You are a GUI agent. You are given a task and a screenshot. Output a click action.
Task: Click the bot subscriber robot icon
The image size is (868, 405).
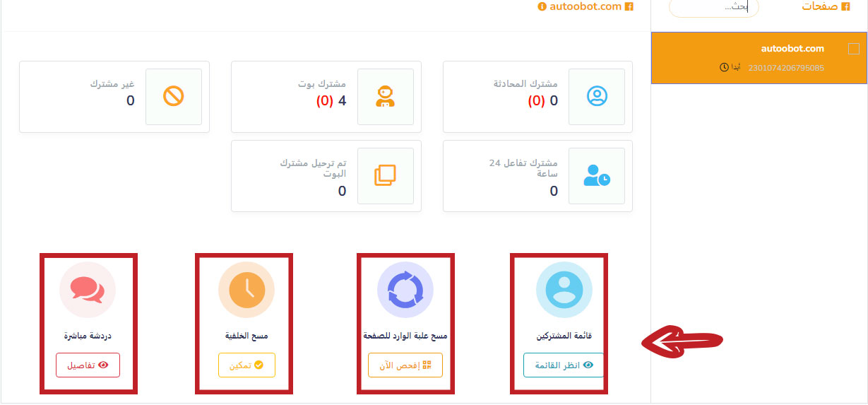point(385,96)
